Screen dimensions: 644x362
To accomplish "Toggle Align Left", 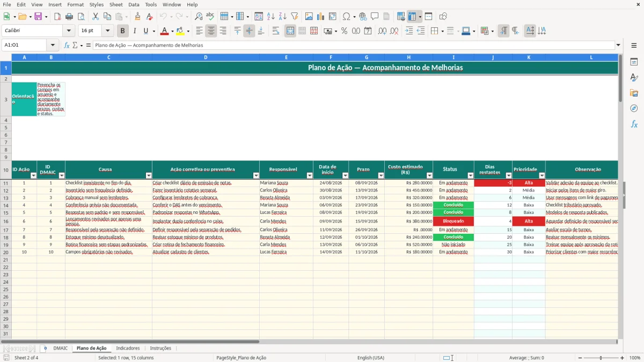I will pos(199,31).
